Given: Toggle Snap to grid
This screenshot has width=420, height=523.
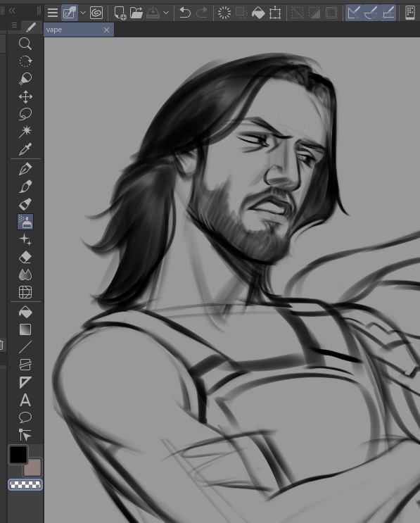Looking at the screenshot, I should coord(388,13).
